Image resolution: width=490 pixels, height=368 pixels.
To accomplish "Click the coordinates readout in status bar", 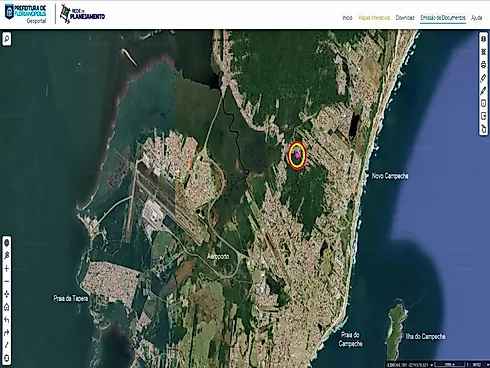I will (x=407, y=365).
